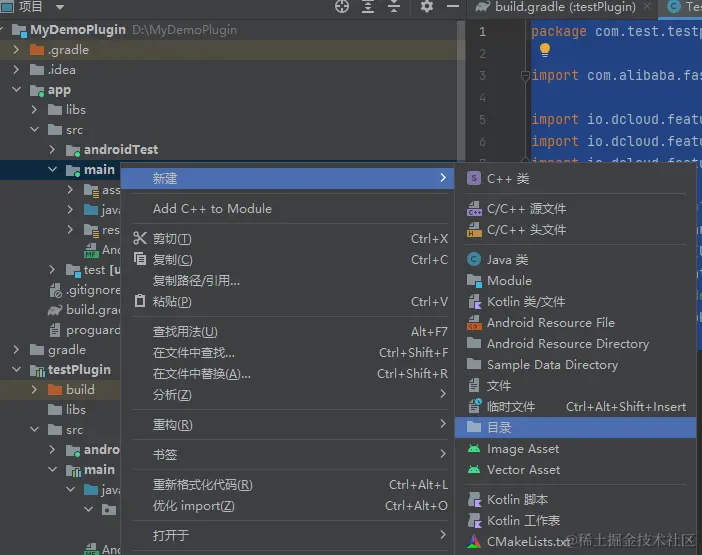Click the .gitignore file icon in tree
This screenshot has width=702, height=555.
[56, 290]
